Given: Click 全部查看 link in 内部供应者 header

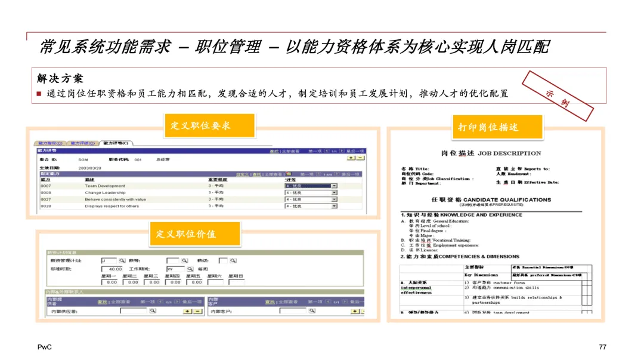Looking at the screenshot, I should coord(120,302).
